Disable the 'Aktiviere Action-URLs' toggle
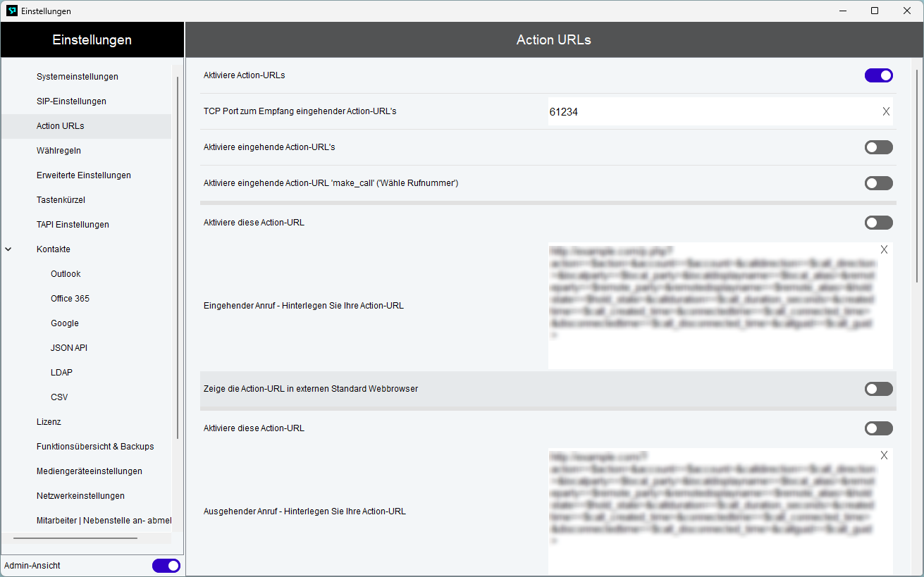924x577 pixels. pyautogui.click(x=878, y=75)
